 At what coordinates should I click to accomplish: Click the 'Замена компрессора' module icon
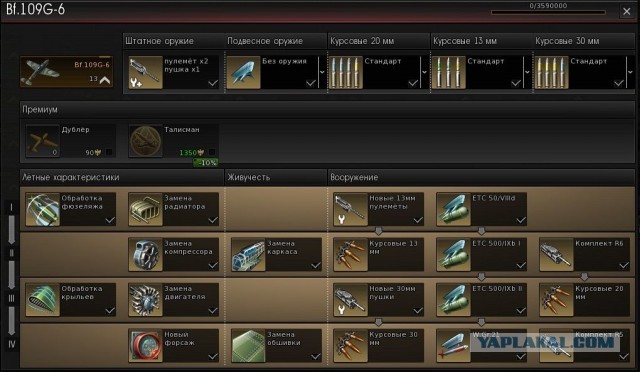coord(146,255)
